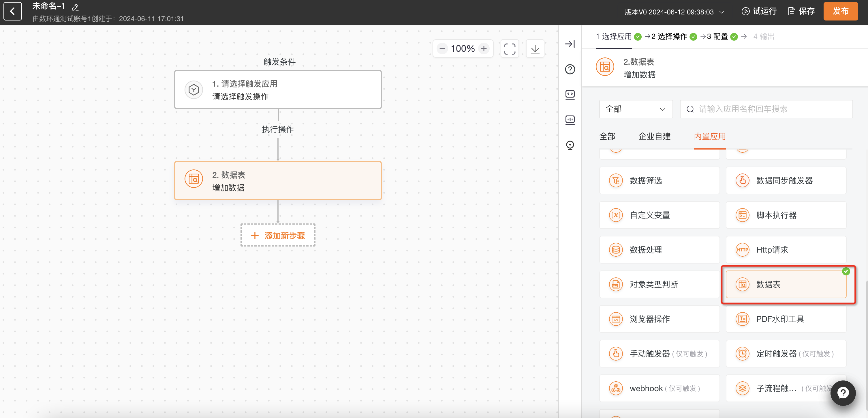Zoom out the canvas with minus
The width and height of the screenshot is (868, 418).
tap(442, 48)
